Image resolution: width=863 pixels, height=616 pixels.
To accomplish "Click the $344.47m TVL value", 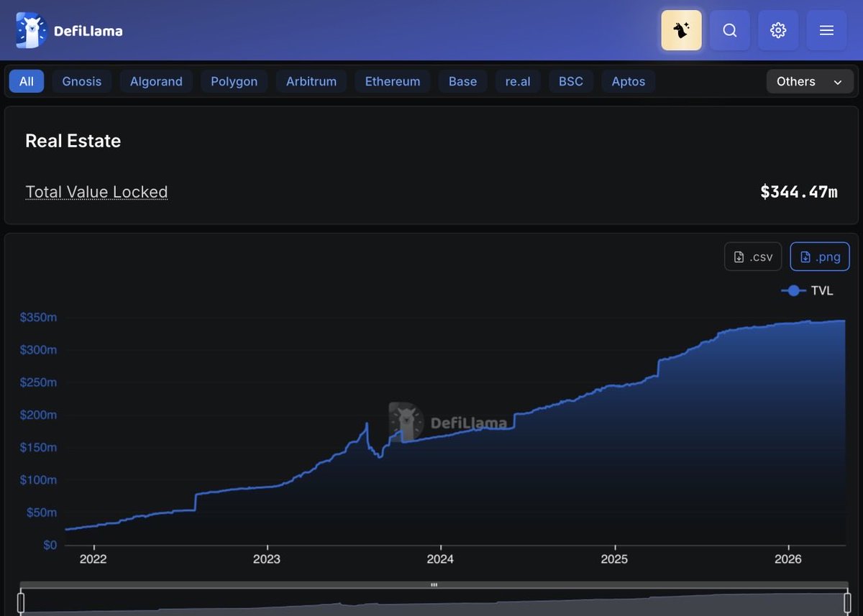I will coord(799,192).
